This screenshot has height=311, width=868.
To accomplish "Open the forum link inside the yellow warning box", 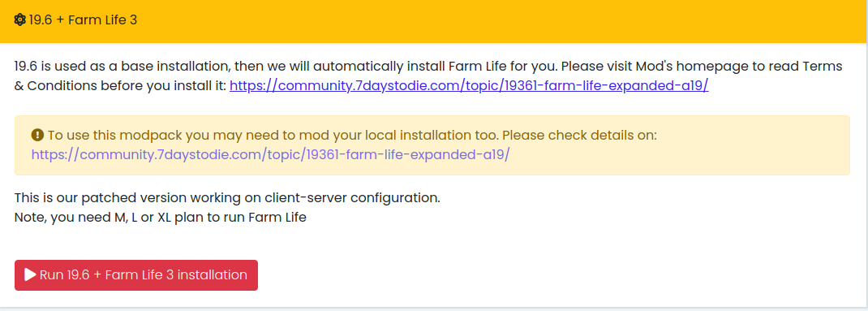I will (270, 154).
